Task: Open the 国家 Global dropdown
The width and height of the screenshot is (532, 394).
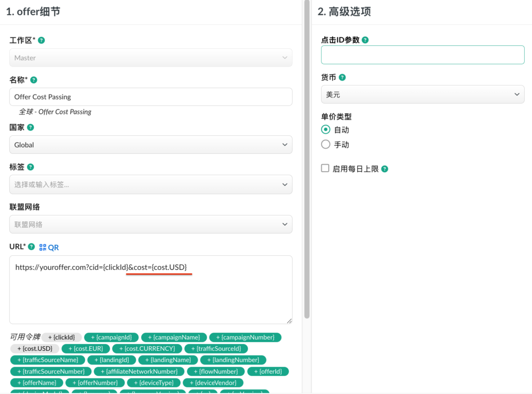Action: (x=151, y=145)
